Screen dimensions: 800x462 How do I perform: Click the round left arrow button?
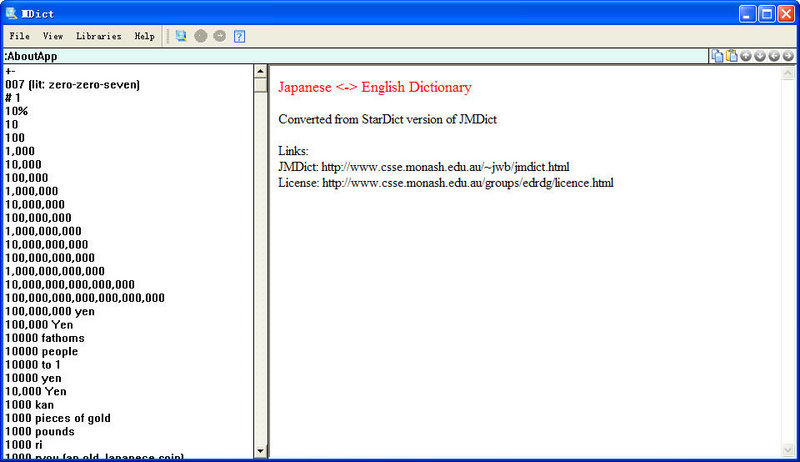[774, 56]
